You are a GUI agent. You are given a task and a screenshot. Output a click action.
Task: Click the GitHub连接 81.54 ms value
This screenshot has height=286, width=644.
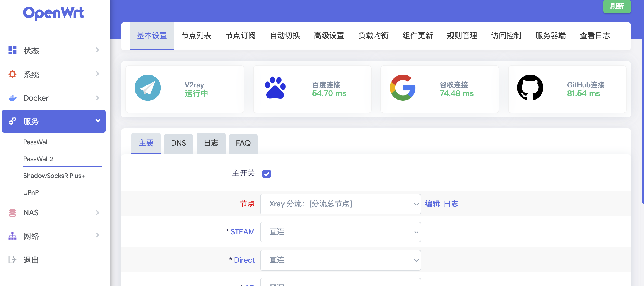pos(583,93)
